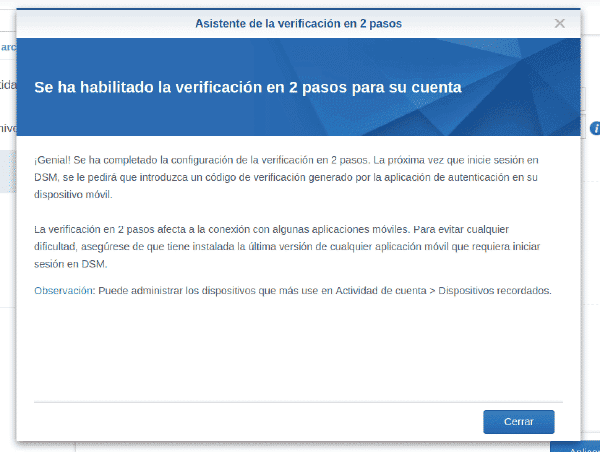Screen dimensions: 600x452
Task: Click the Observación label text
Action: (x=63, y=290)
